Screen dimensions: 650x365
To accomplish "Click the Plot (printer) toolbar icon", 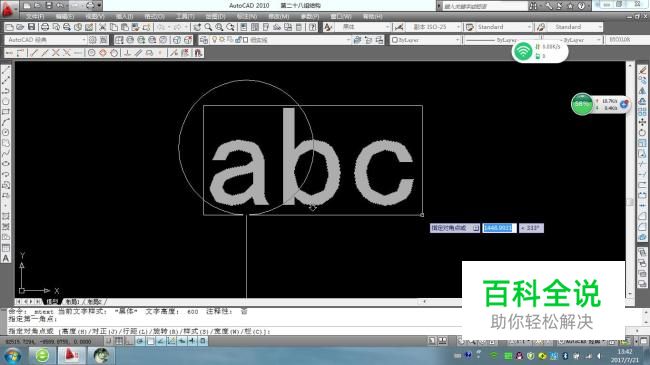I will (x=45, y=27).
